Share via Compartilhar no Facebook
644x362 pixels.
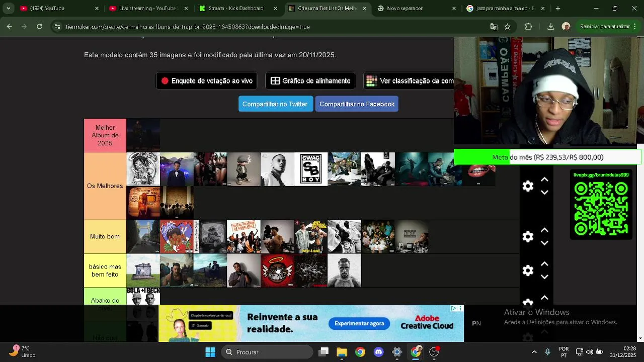tap(357, 104)
